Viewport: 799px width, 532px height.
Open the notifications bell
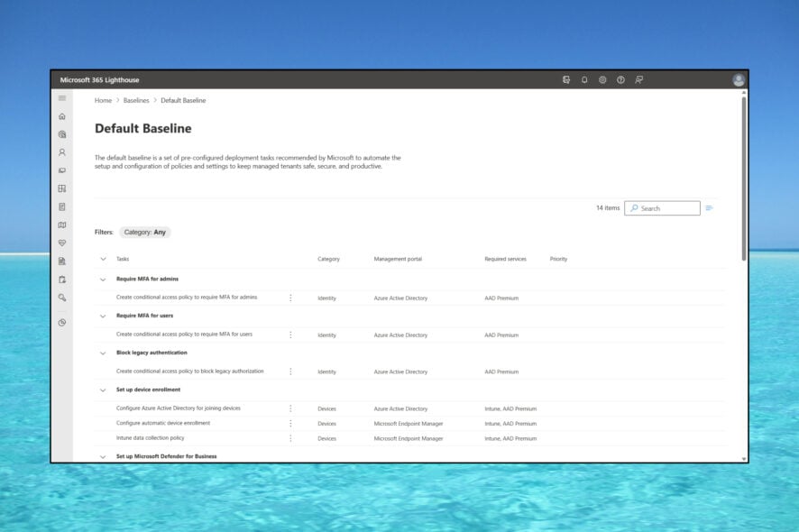[584, 79]
